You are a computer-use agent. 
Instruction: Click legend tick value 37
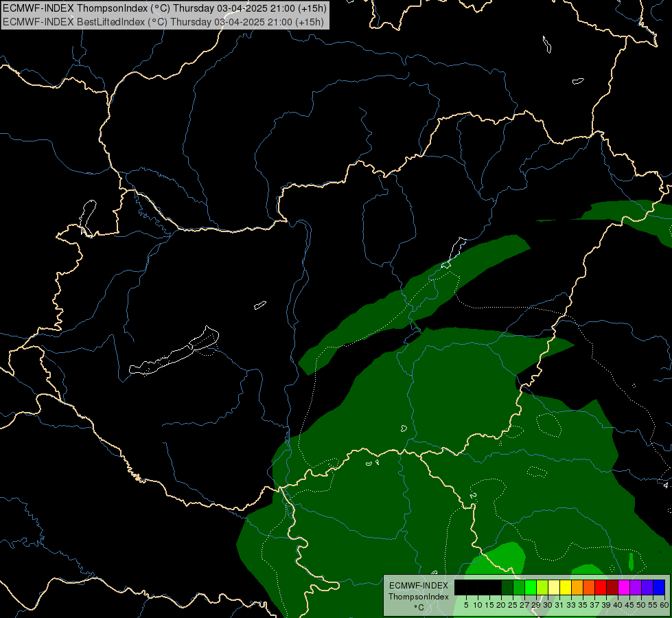tap(595, 605)
